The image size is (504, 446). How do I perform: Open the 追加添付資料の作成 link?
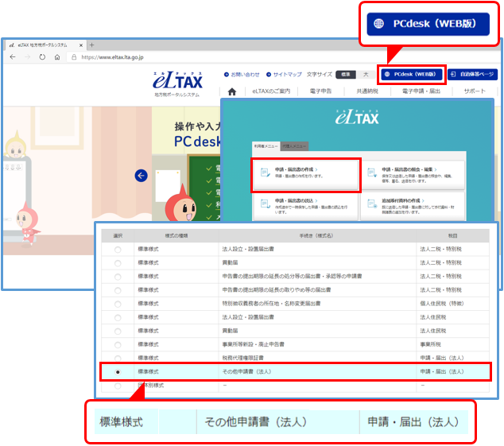[x=403, y=200]
